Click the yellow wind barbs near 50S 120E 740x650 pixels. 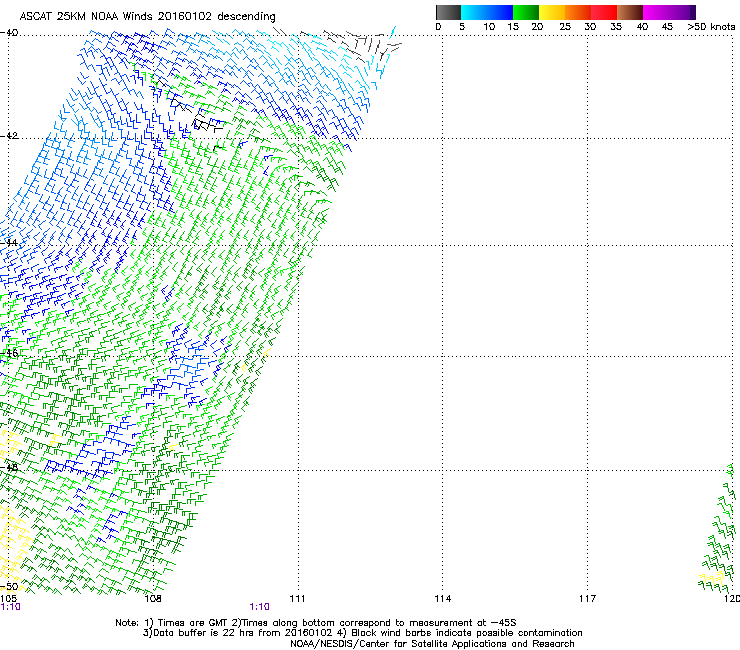pyautogui.click(x=713, y=578)
